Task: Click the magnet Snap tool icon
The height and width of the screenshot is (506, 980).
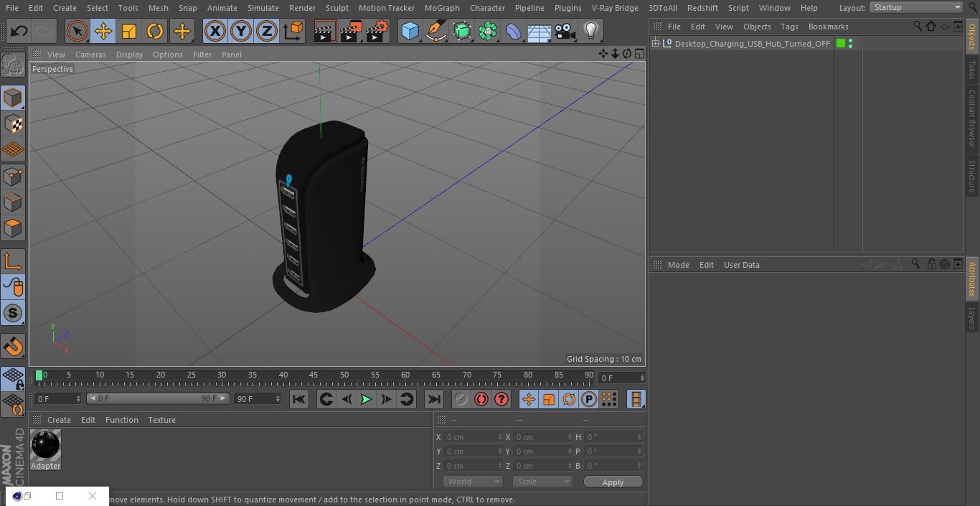Action: click(13, 347)
